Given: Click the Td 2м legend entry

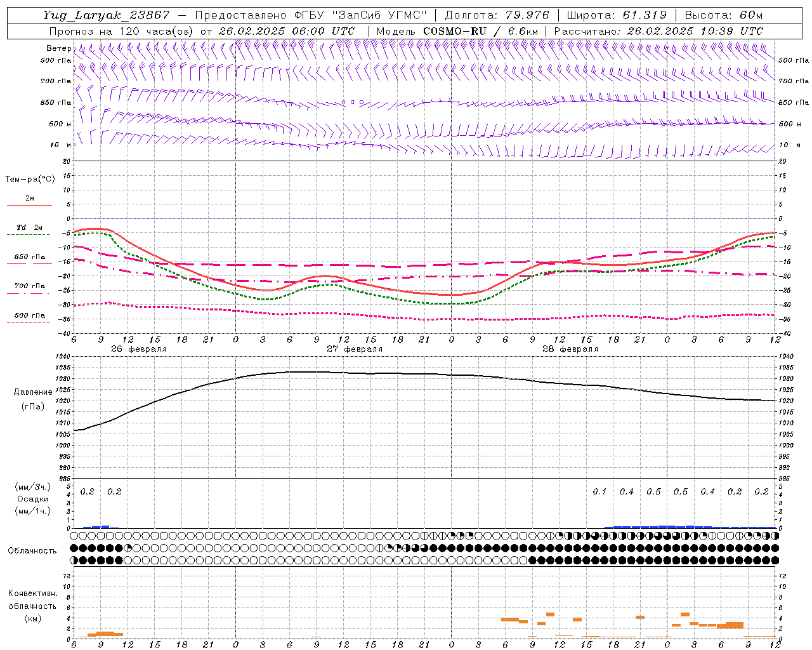Looking at the screenshot, I should pos(30,227).
